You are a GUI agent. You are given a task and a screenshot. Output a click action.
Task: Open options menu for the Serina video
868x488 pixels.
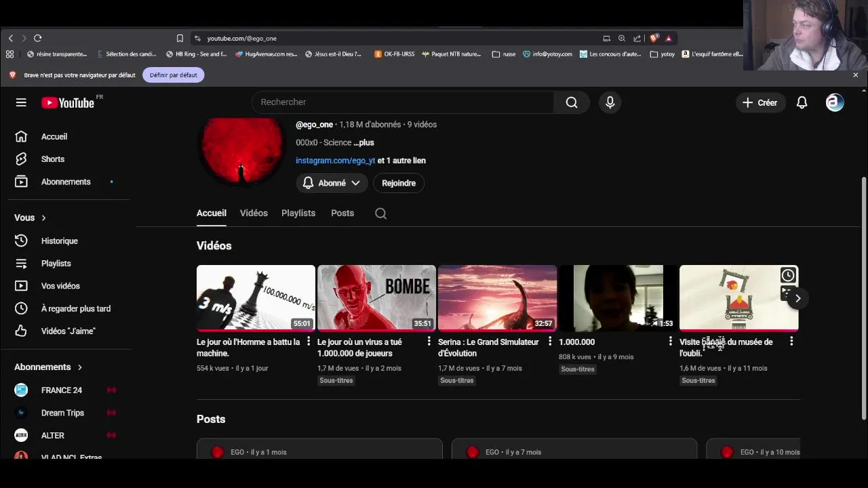[550, 342]
